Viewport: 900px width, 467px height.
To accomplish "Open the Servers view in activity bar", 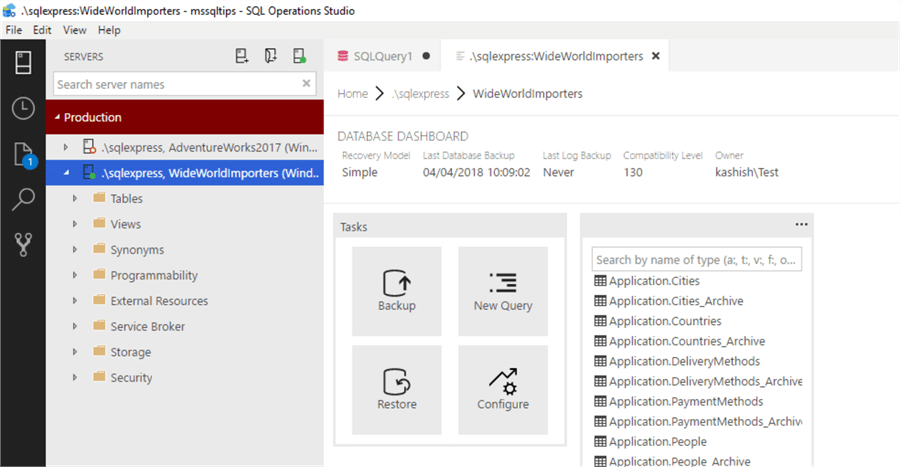I will 22,62.
